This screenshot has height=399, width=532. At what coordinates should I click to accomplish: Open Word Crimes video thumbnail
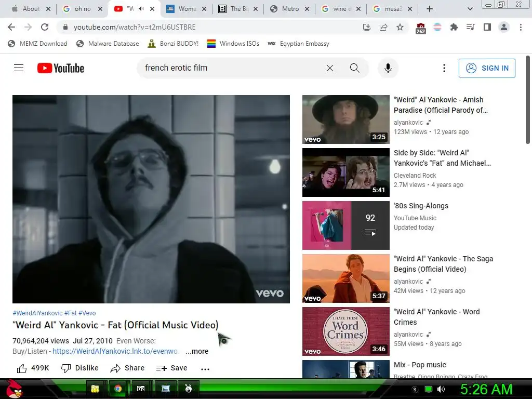(345, 331)
